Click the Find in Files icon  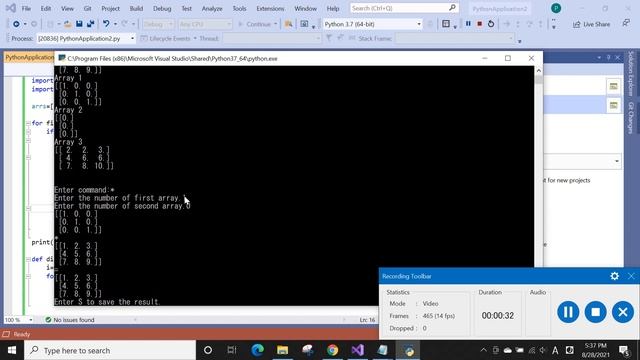pyautogui.click(x=289, y=24)
